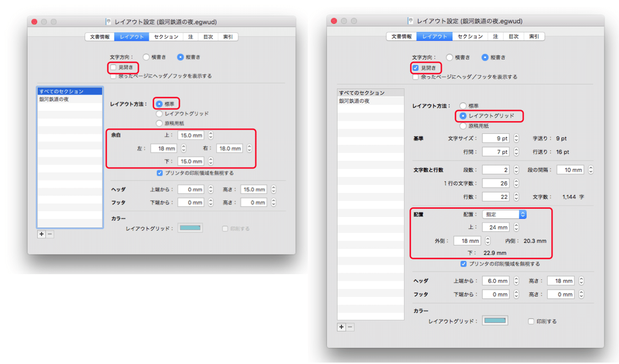The image size is (619, 364).
Task: Click 行数 field showing 22
Action: [x=496, y=197]
